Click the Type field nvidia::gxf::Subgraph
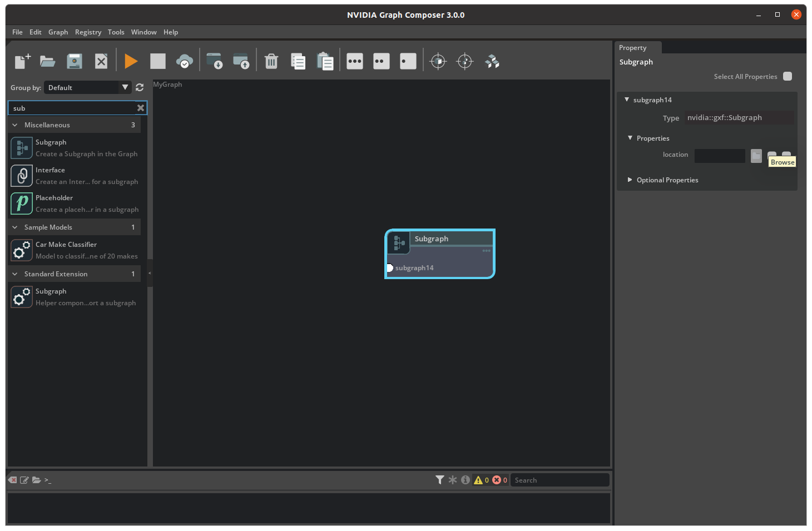This screenshot has width=812, height=531. (x=739, y=117)
